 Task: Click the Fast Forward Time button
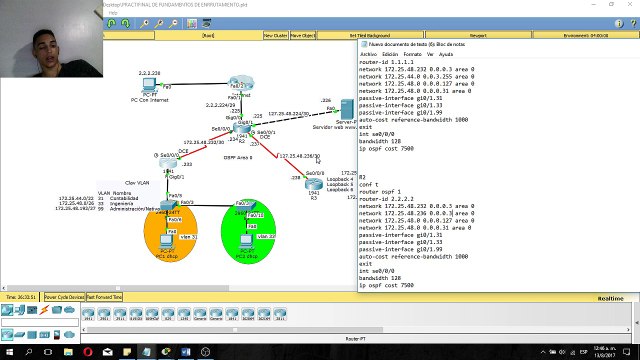(x=104, y=297)
